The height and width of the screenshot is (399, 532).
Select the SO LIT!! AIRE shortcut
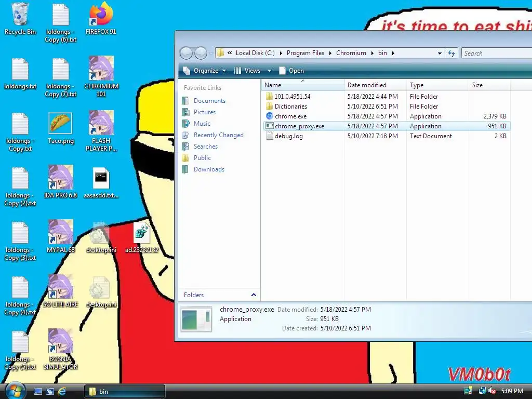tap(60, 291)
